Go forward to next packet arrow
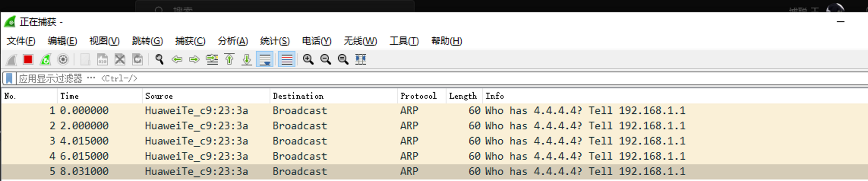Viewport: 868px width, 181px height. point(194,60)
